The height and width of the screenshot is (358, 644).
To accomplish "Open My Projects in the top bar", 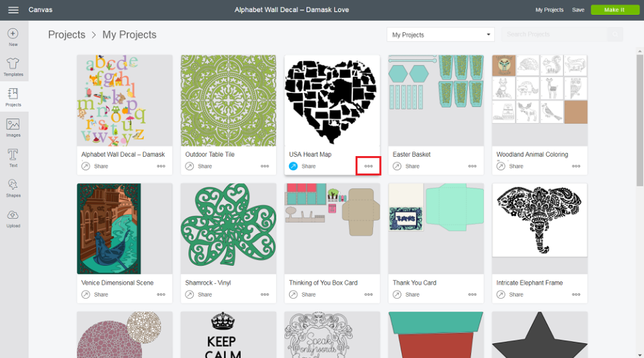I will coord(549,10).
